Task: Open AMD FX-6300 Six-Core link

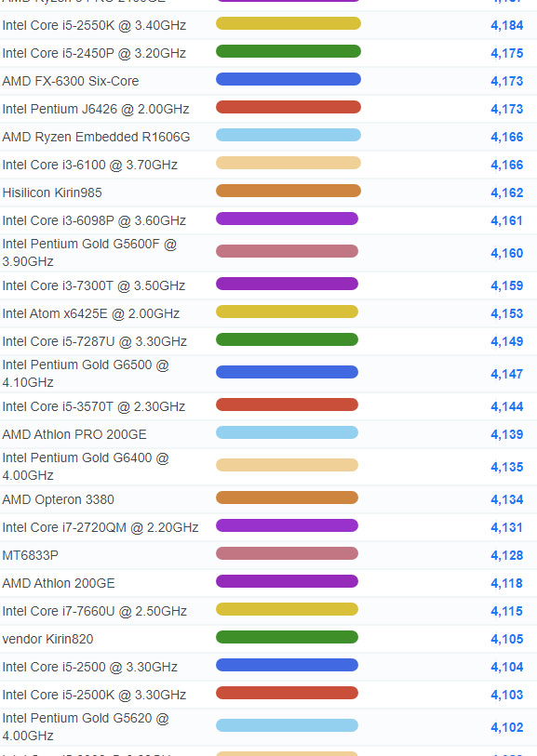Action: point(71,81)
